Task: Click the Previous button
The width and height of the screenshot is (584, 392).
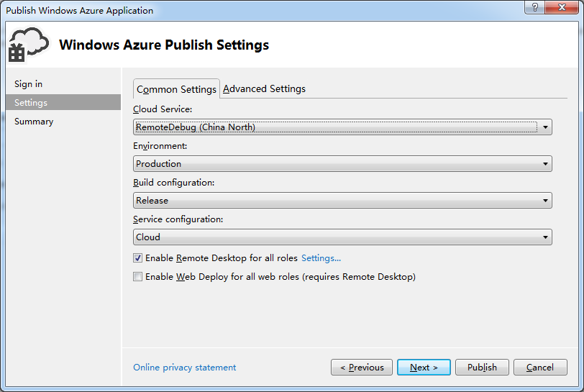Action: coord(361,368)
